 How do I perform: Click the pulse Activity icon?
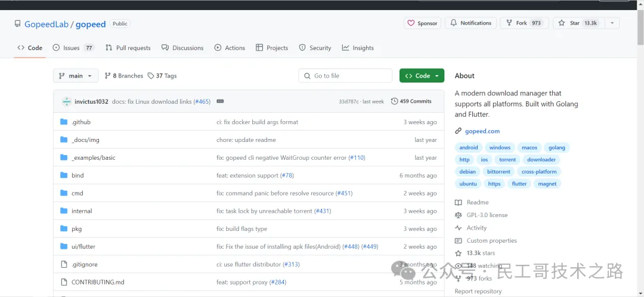click(459, 228)
